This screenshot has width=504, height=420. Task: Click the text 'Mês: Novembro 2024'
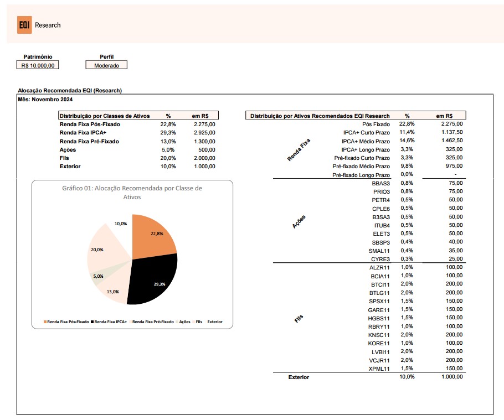[45, 100]
